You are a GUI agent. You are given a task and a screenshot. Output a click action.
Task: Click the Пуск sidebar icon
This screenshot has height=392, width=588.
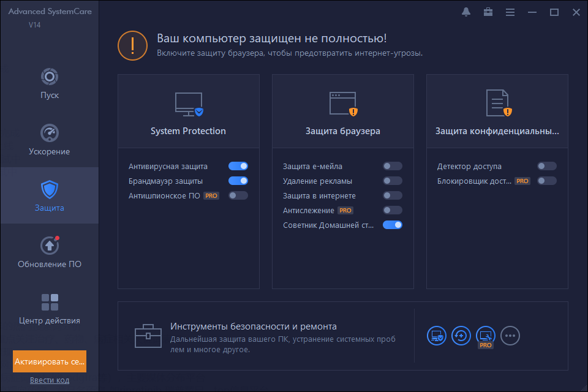tap(50, 77)
